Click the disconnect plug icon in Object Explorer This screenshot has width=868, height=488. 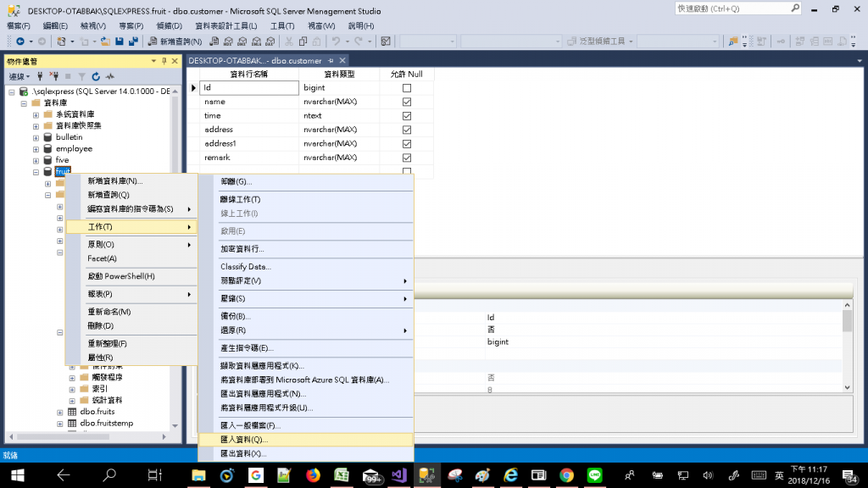coord(53,76)
